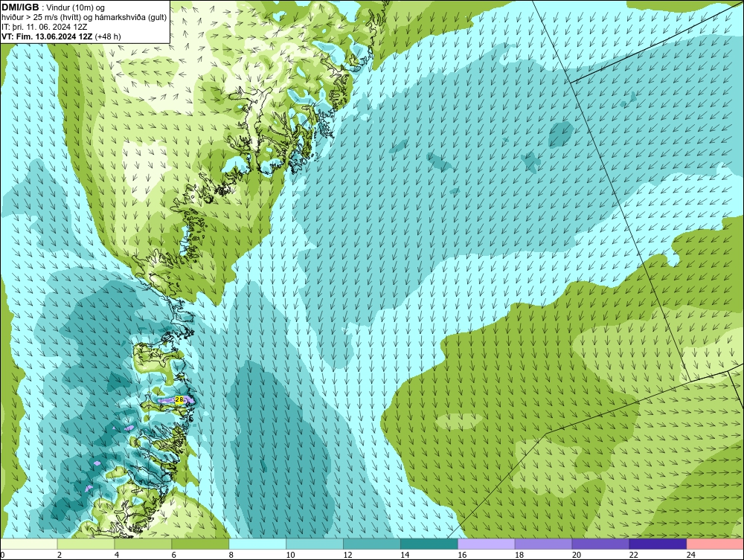
Task: Click the 'hviður > 25 m/s (hvítt)' legend line
Action: pyautogui.click(x=84, y=18)
